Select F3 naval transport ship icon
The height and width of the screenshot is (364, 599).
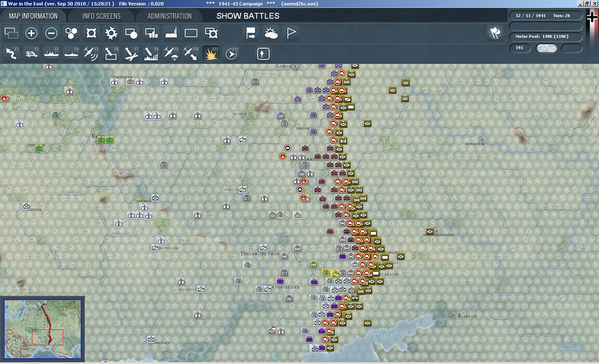[x=51, y=54]
